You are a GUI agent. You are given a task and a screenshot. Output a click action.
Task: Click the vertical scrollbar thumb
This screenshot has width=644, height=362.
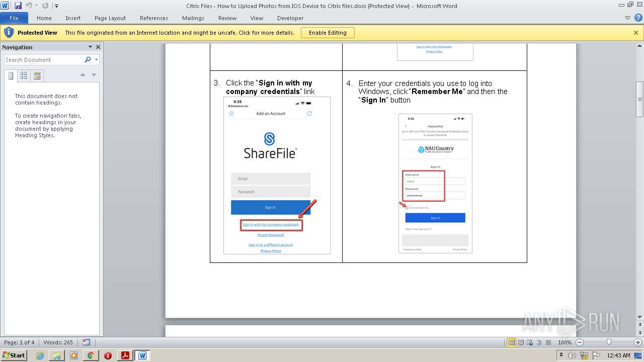pos(640,99)
